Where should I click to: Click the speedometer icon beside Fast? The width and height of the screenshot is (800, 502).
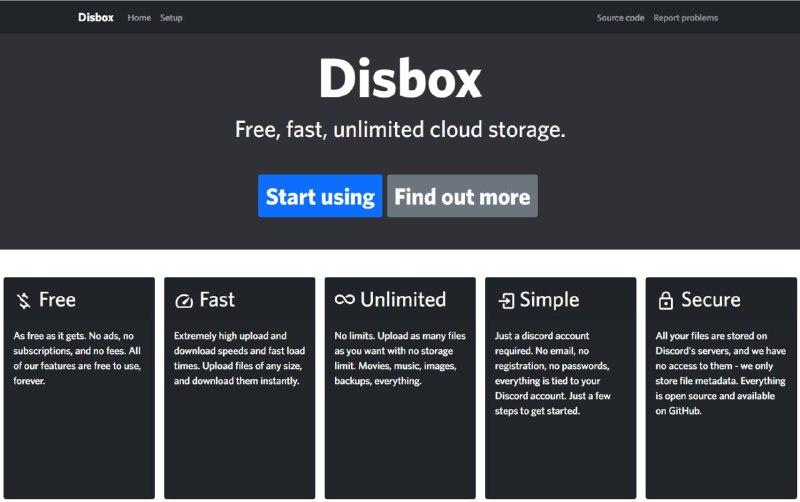pos(184,301)
